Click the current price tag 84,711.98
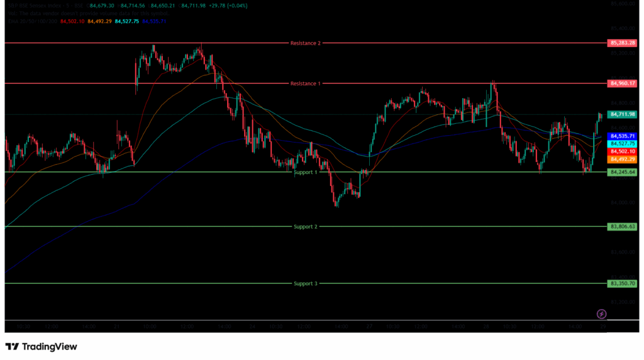The image size is (644, 360). [623, 114]
